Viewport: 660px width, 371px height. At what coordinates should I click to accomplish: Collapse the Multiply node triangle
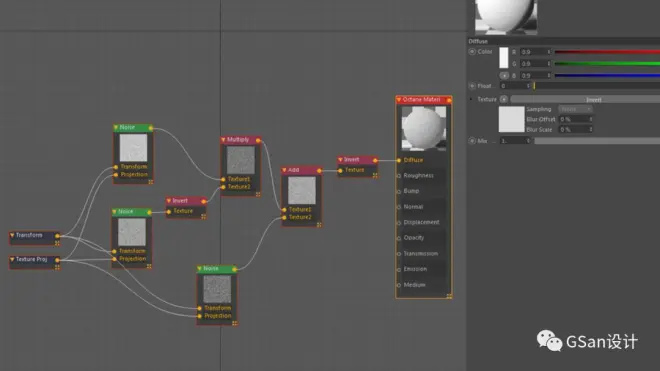[224, 140]
